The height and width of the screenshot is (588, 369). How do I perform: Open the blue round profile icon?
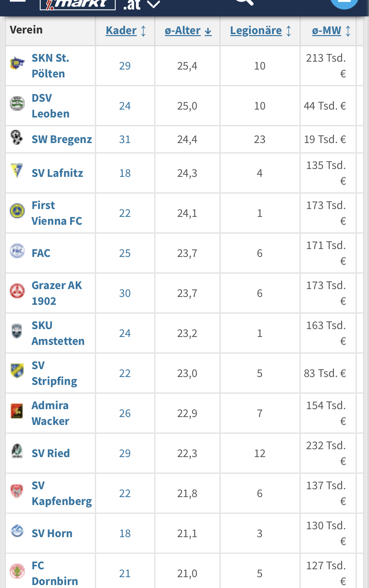pyautogui.click(x=344, y=3)
